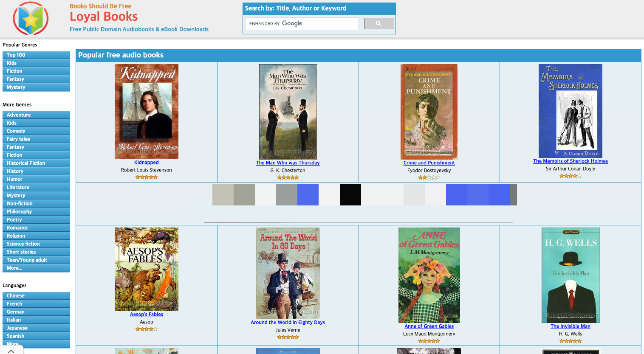
Task: Open the Science fiction genre
Action: coord(36,244)
